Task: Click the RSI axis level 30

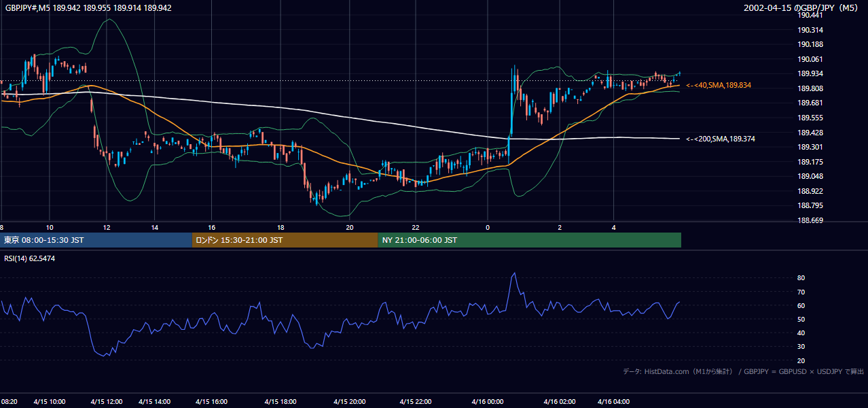Action: click(801, 347)
